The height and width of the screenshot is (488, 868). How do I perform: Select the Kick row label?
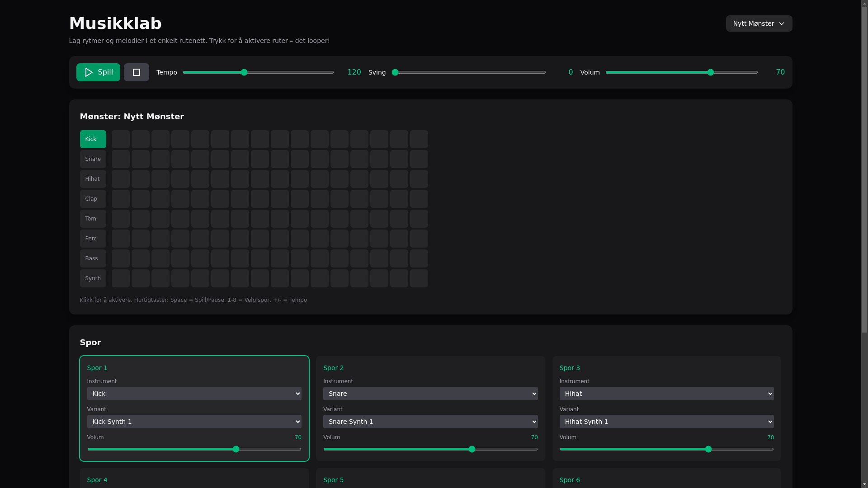click(x=93, y=139)
